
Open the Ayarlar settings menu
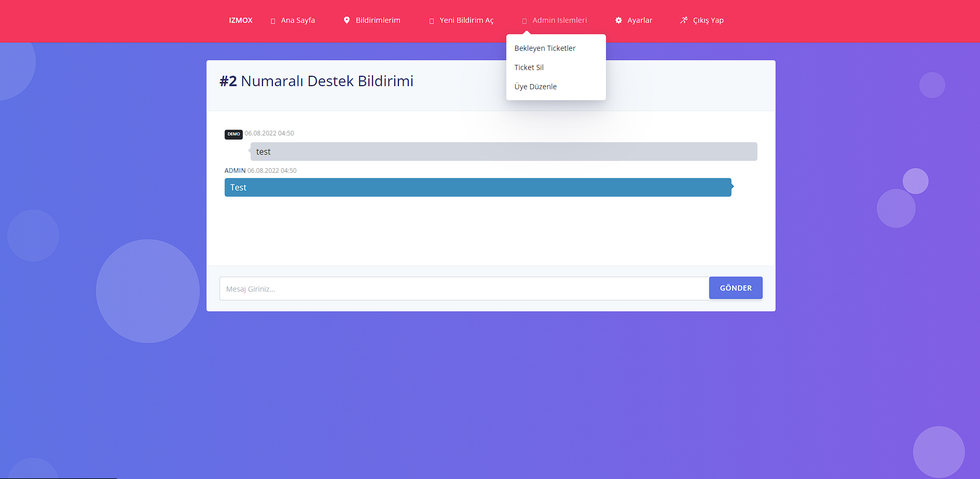click(640, 20)
